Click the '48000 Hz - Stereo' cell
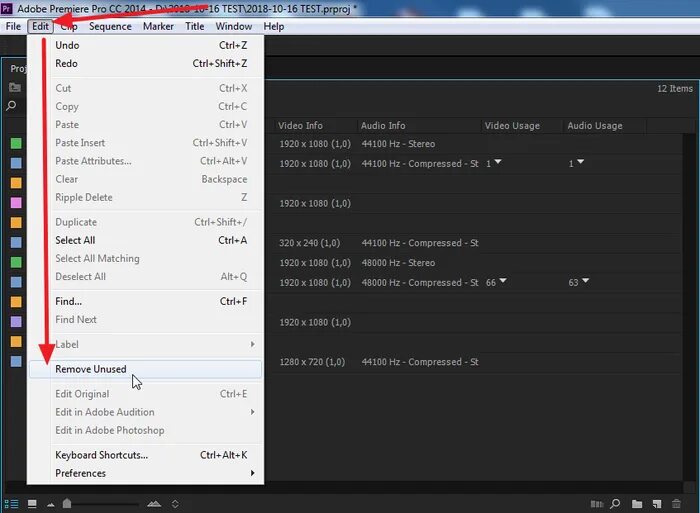Image resolution: width=700 pixels, height=513 pixels. [x=398, y=263]
